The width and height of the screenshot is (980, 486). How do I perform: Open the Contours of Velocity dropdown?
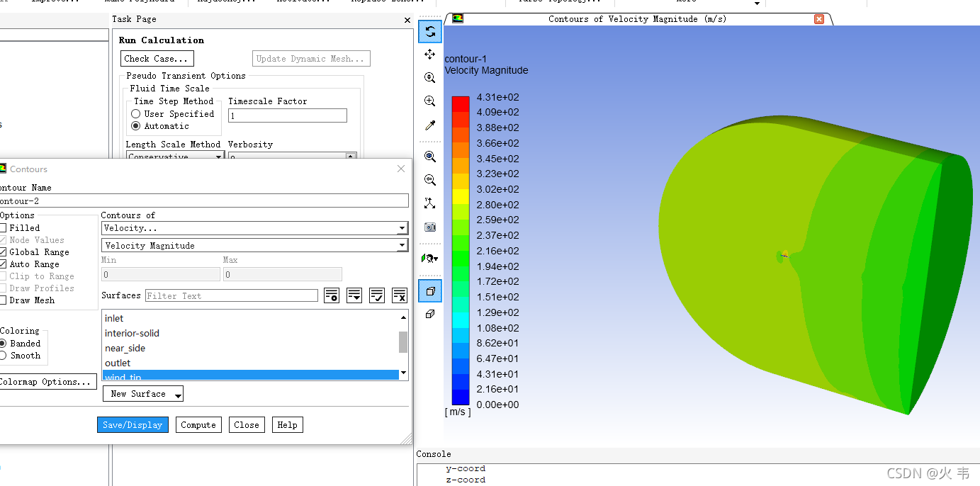click(402, 228)
